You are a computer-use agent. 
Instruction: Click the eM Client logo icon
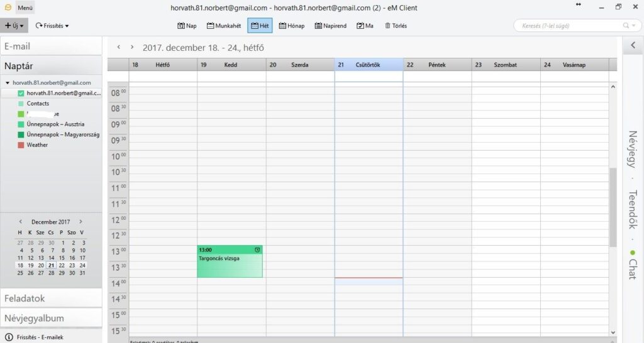pos(8,8)
